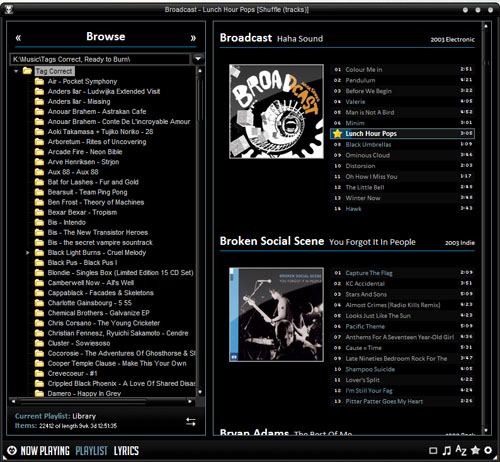Select Cooper Temple Clause - Make This Your Own
This screenshot has height=462, width=500.
click(117, 363)
